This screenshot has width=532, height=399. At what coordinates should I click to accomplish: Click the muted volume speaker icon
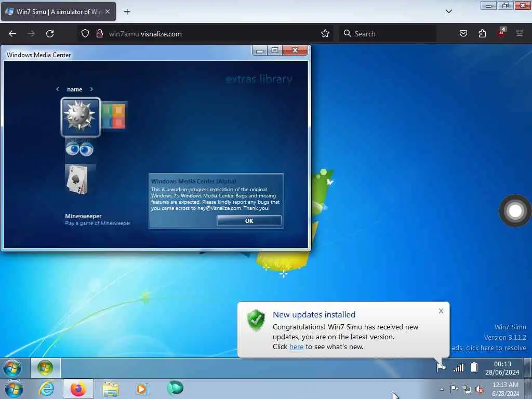(480, 390)
